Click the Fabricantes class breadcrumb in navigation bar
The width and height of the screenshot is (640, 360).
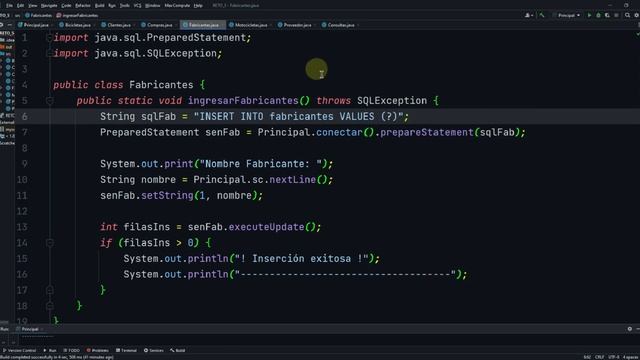pyautogui.click(x=38, y=16)
